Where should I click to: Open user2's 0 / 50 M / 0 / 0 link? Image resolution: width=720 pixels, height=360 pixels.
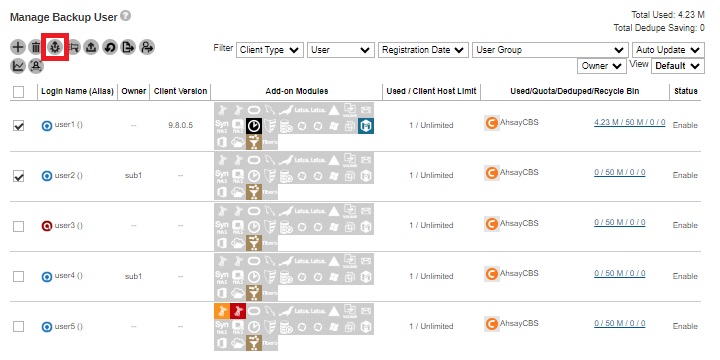pos(619,173)
